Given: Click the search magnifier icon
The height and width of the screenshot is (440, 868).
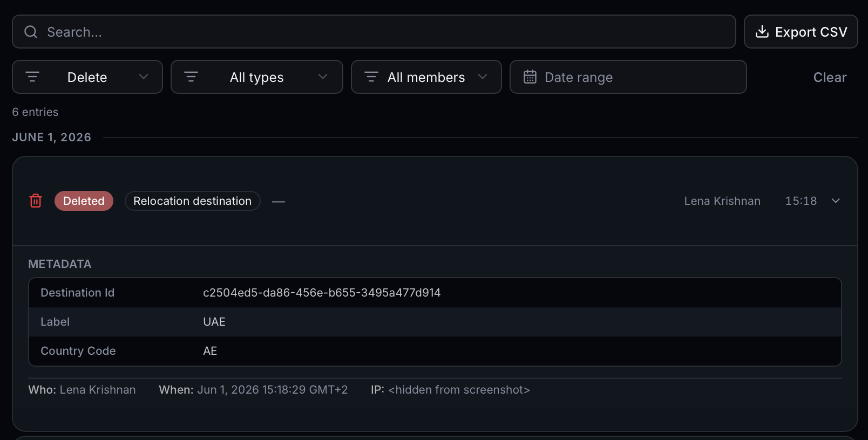Looking at the screenshot, I should [31, 32].
